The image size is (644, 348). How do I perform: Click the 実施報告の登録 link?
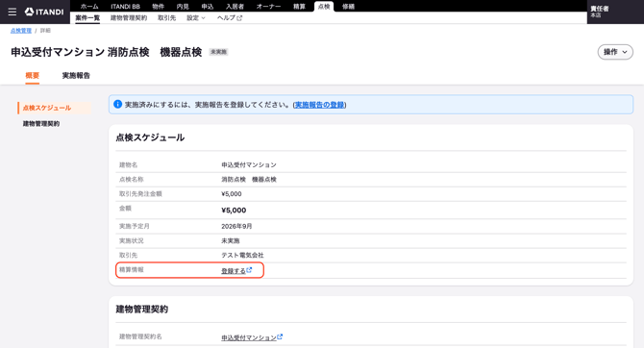319,105
